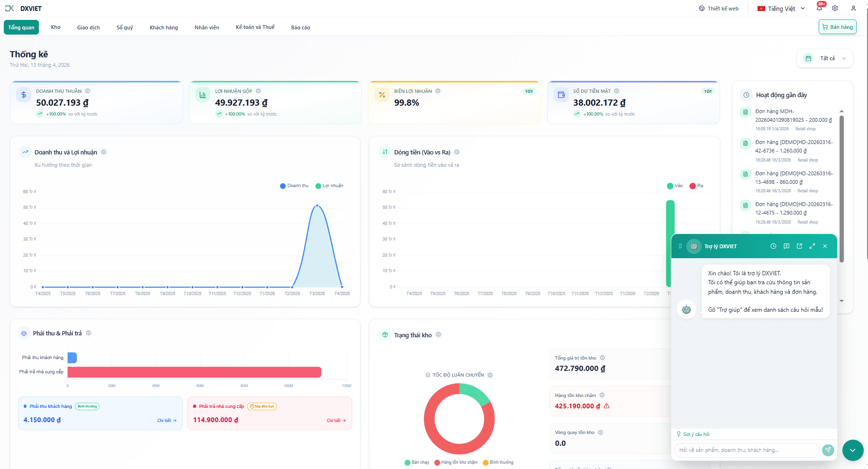Open the notifications bell
Image resolution: width=868 pixels, height=469 pixels.
[819, 8]
